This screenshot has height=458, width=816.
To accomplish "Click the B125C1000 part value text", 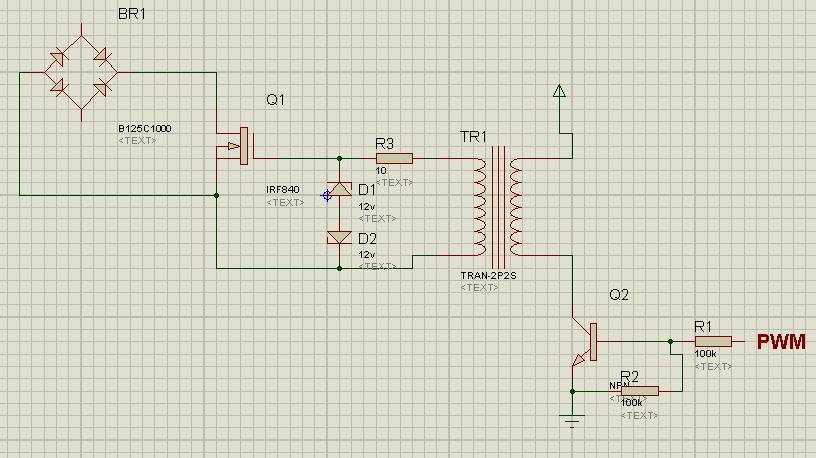I will coord(145,129).
